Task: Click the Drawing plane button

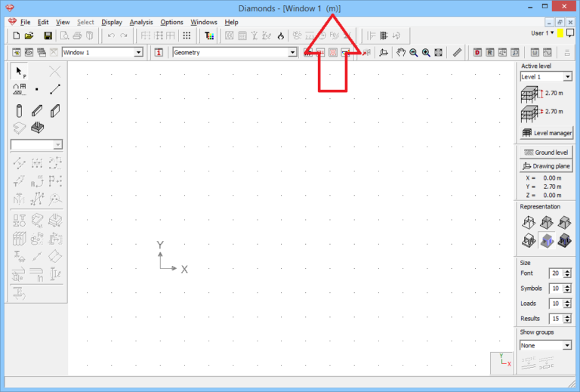Action: pyautogui.click(x=546, y=166)
